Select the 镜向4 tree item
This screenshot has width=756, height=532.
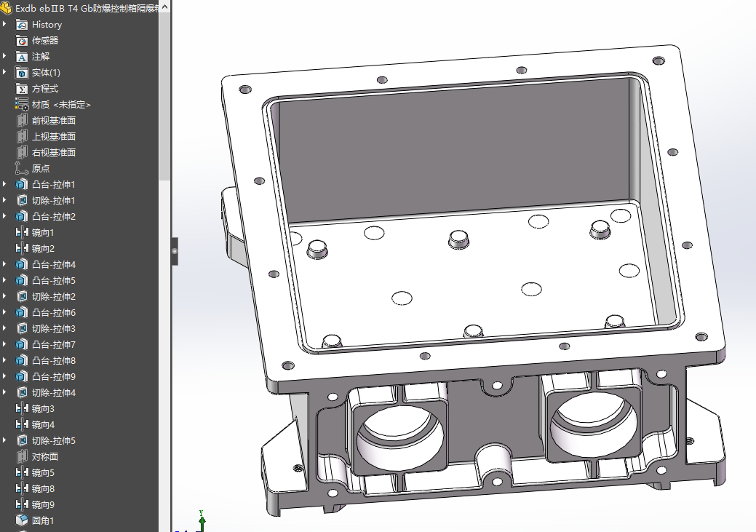(43, 424)
